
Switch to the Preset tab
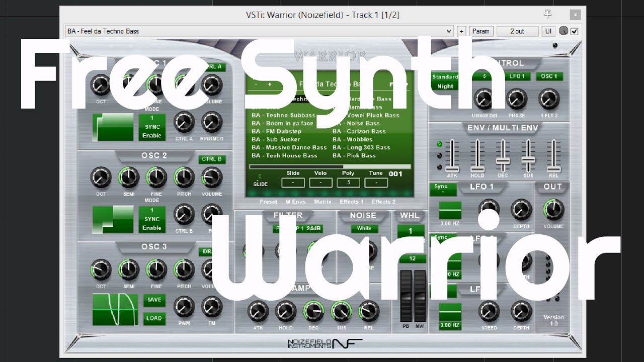tap(268, 202)
